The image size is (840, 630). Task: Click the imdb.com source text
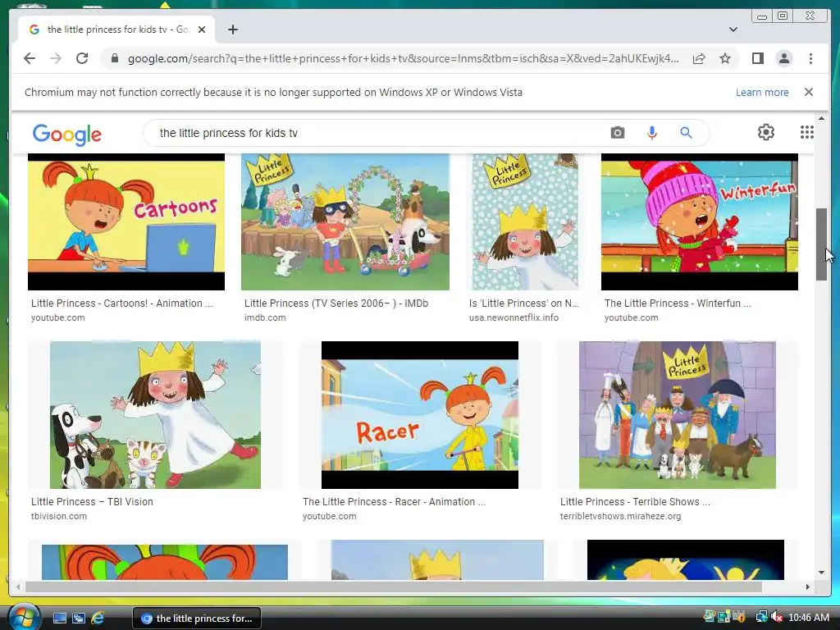click(x=265, y=317)
